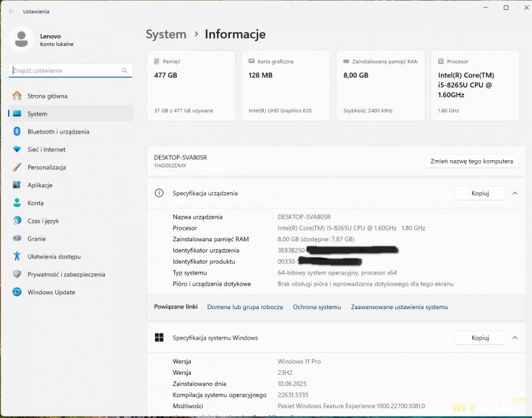Click the Granie controller icon
This screenshot has height=418, width=532.
point(17,239)
